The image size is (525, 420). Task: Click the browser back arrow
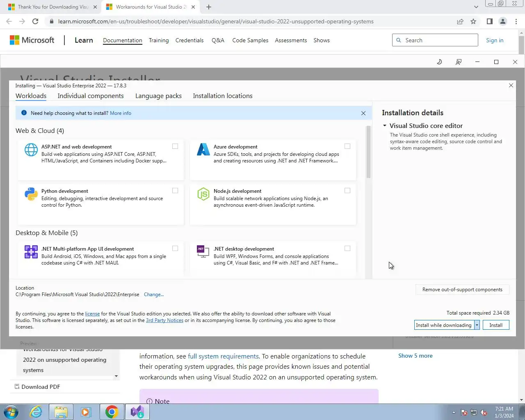coord(9,21)
